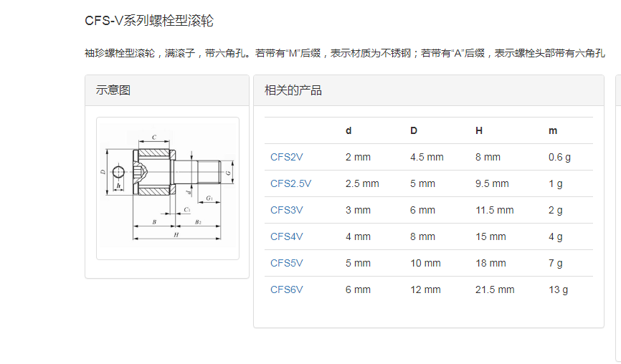Enlarge the roller schematic diagram thumbnail
Viewport: 621px width, 364px height.
[167, 188]
